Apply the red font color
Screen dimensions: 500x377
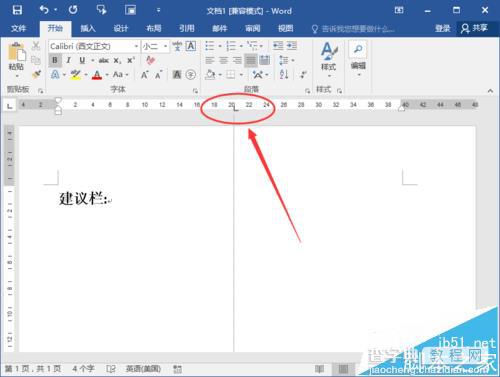97,74
